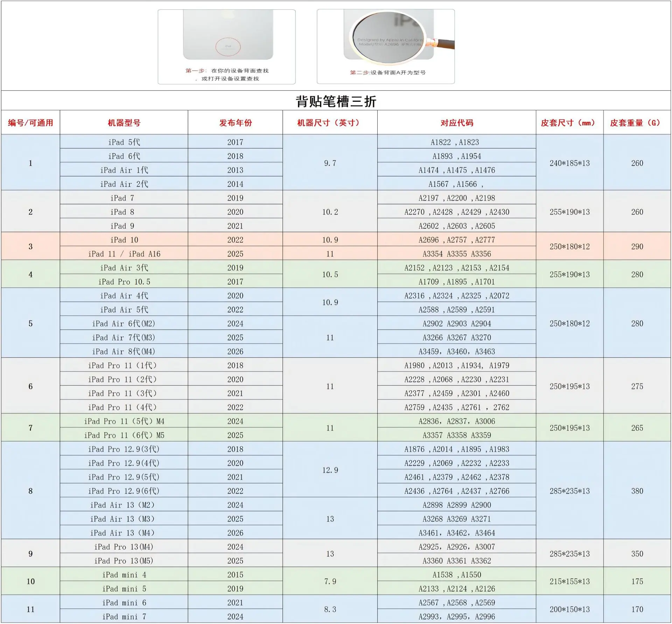This screenshot has height=624, width=672.
Task: Click the 机器型号 column header
Action: [x=124, y=123]
